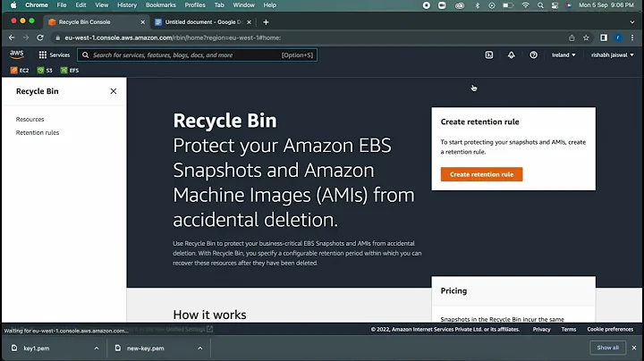
Task: Open the Services grid menu
Action: 55,55
